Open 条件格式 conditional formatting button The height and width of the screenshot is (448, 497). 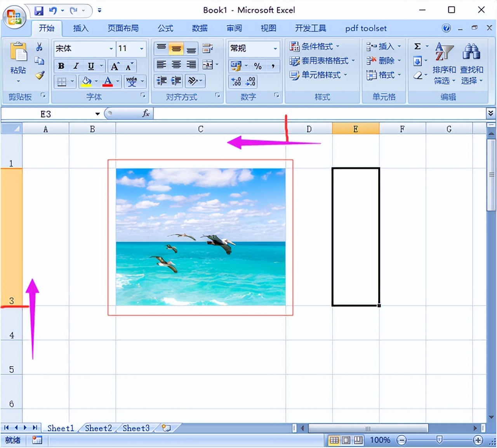coord(315,47)
